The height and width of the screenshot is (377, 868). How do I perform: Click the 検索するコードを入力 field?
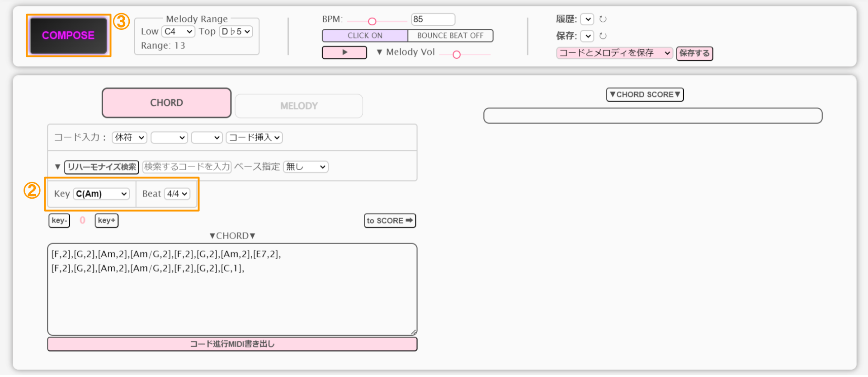(x=187, y=167)
